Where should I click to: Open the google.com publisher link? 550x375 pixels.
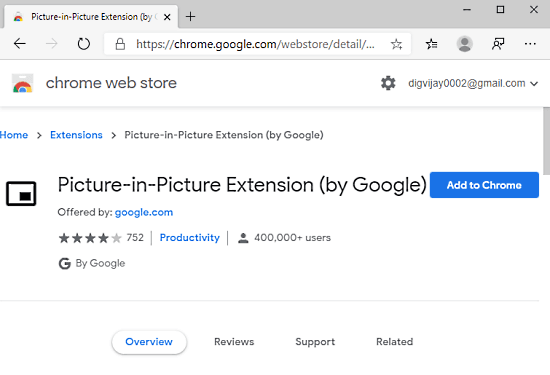coord(144,212)
